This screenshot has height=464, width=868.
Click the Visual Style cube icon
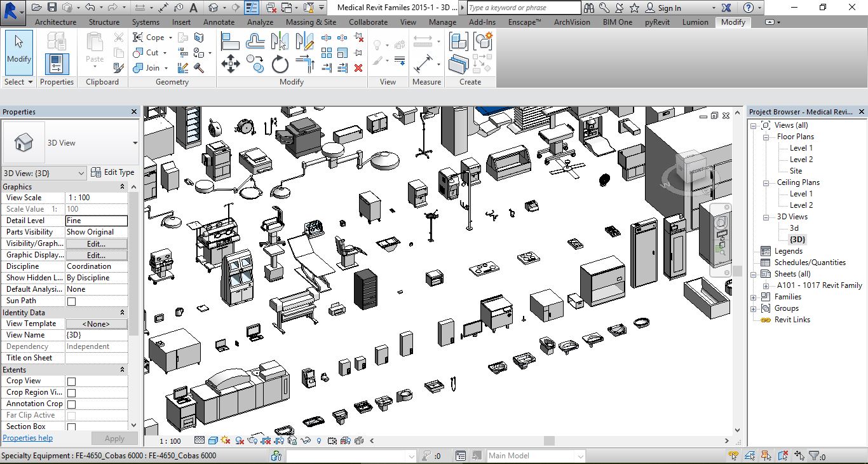[213, 440]
